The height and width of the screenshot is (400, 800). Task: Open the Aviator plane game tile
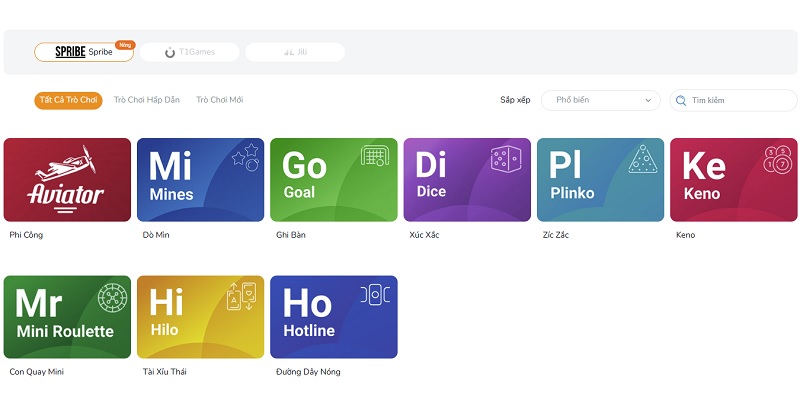(x=67, y=180)
